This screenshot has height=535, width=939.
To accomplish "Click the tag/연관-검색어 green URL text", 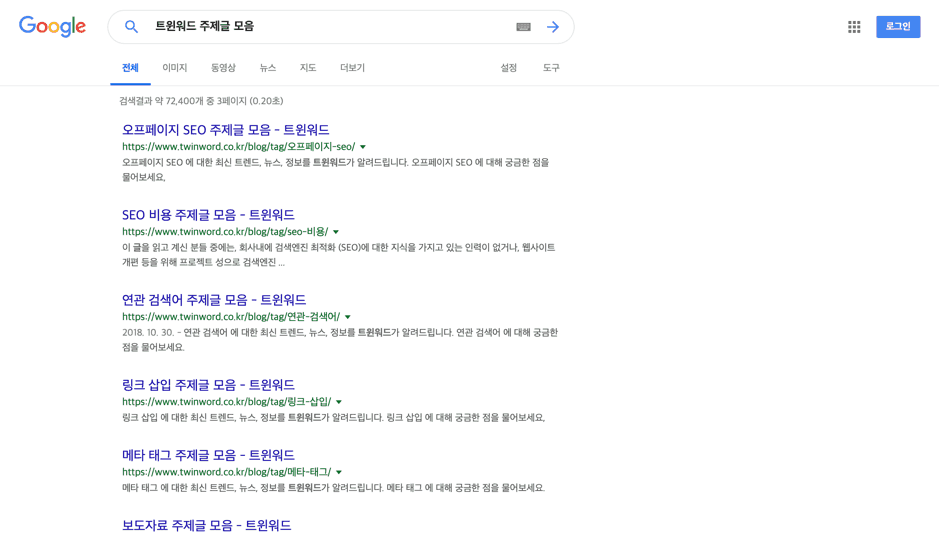I will click(x=231, y=317).
